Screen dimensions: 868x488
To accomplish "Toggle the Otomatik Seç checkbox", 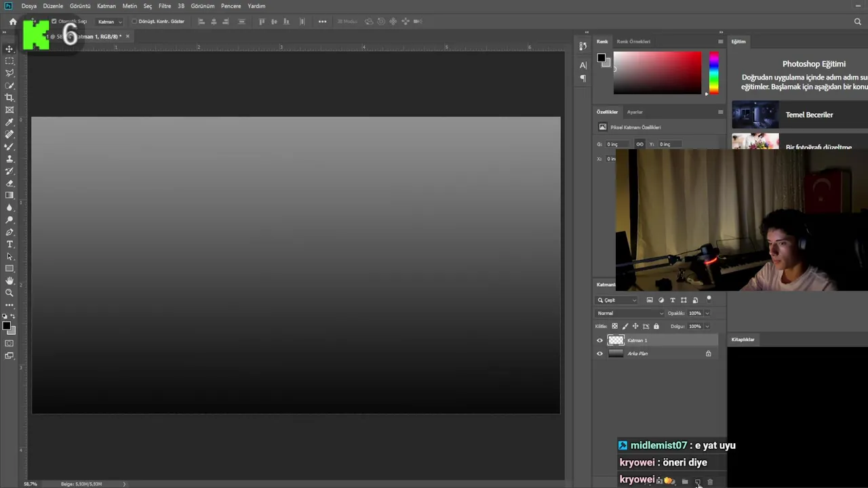I will point(54,22).
